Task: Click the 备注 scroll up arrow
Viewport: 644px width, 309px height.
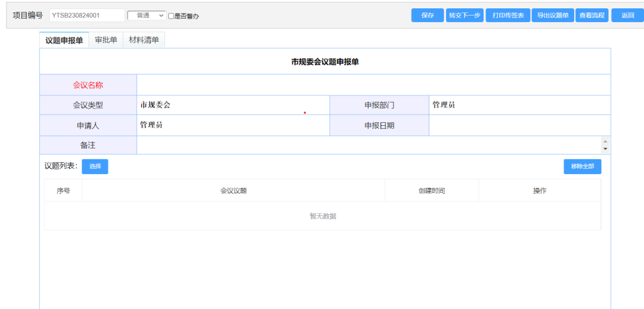Action: point(605,141)
